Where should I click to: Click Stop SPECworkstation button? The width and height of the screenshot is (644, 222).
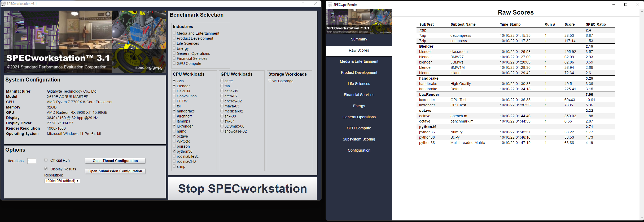[242, 189]
